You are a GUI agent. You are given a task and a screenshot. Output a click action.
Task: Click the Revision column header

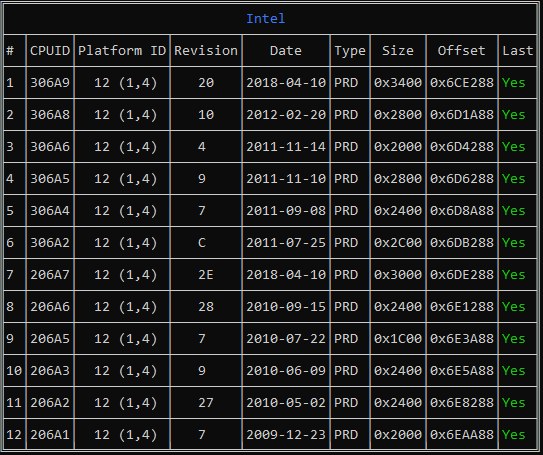coord(206,51)
